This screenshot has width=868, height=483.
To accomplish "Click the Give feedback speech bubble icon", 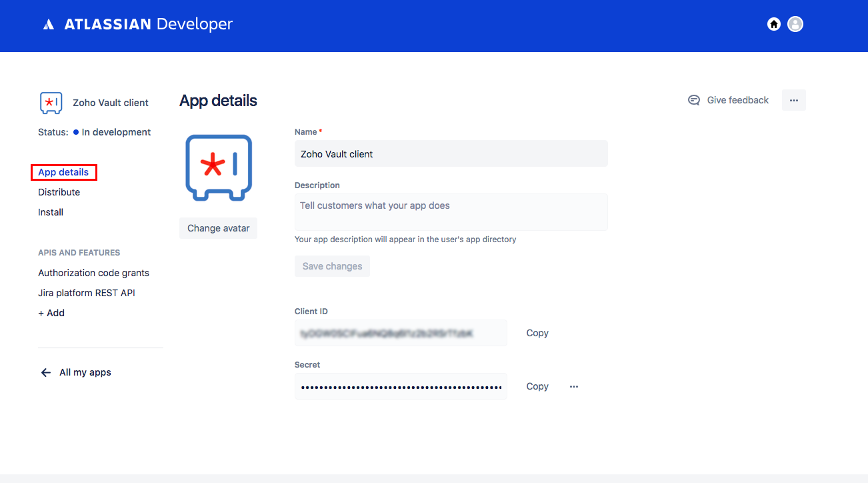I will pyautogui.click(x=694, y=100).
